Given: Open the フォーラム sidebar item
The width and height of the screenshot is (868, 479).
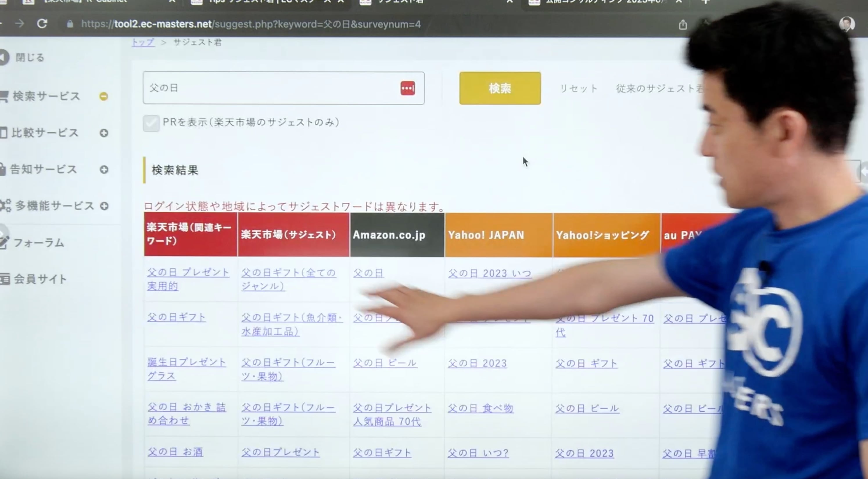Looking at the screenshot, I should pos(38,242).
